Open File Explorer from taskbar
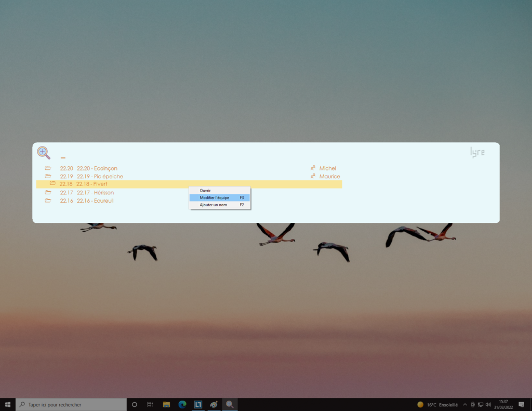The width and height of the screenshot is (532, 411). 166,405
